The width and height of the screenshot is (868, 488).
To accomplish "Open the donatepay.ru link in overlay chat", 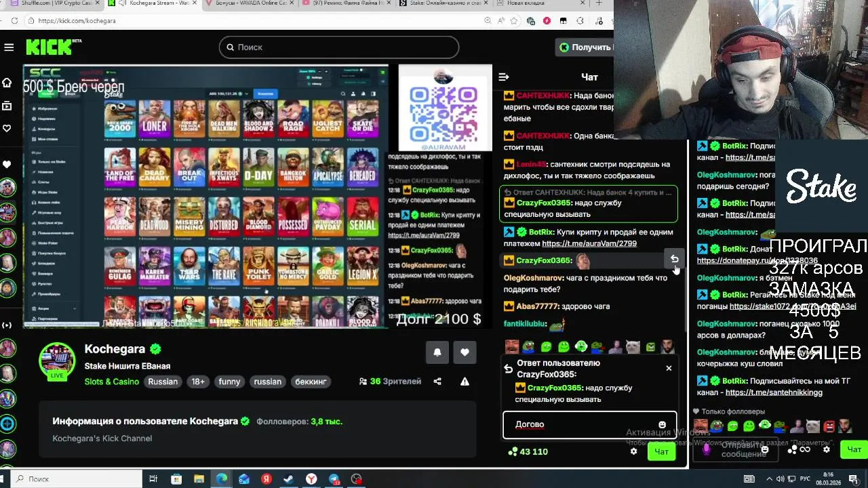I will [757, 260].
